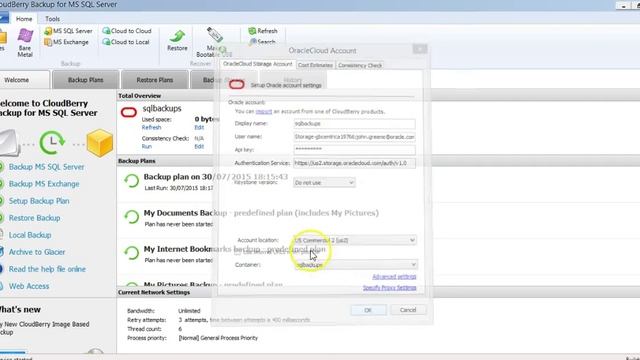Click the Authentication Service field

pyautogui.click(x=354, y=163)
